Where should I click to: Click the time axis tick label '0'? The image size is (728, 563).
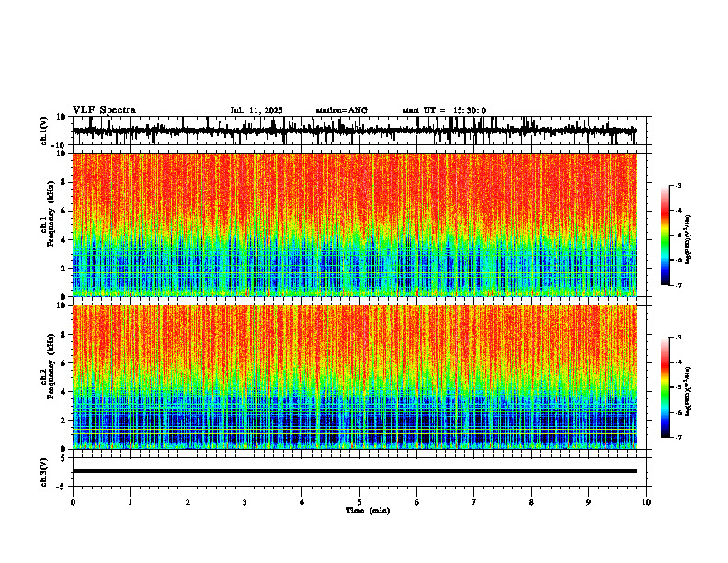pos(73,502)
